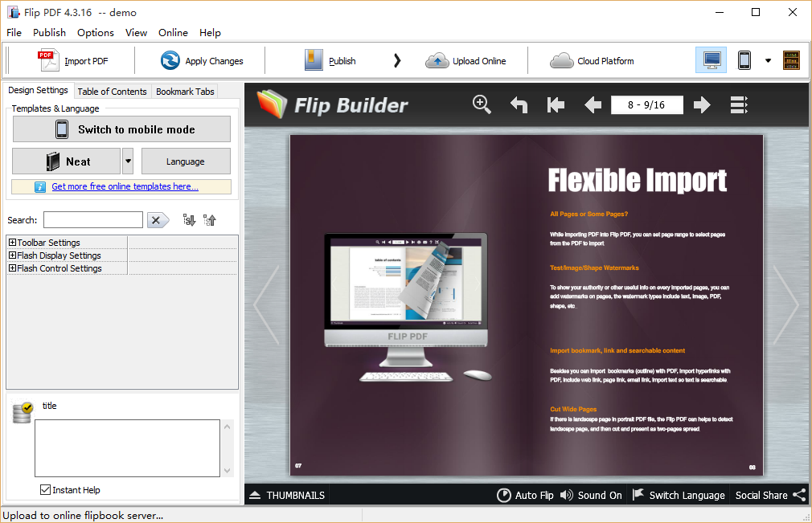Toggle the Instant Help checkbox
Viewport: 812px width, 523px height.
point(45,489)
